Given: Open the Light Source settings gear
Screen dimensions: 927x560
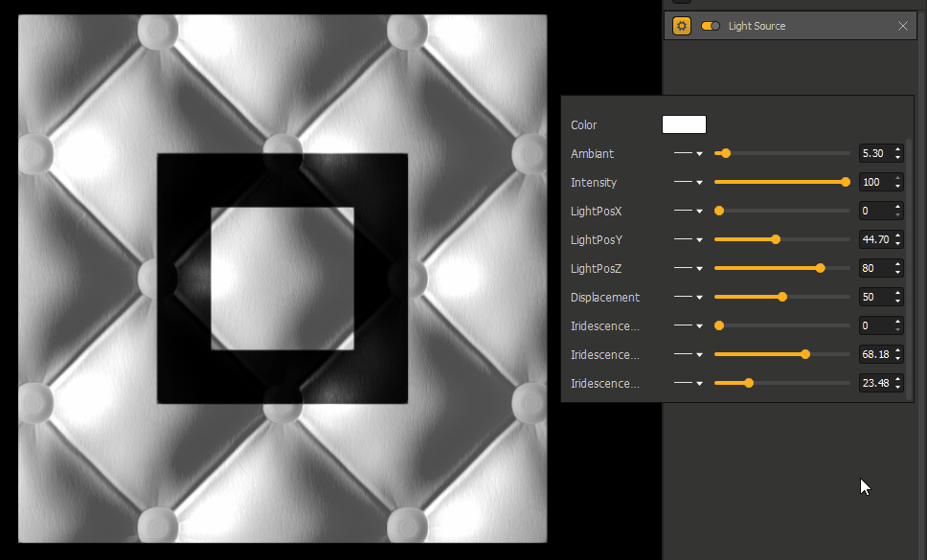Looking at the screenshot, I should tap(682, 26).
